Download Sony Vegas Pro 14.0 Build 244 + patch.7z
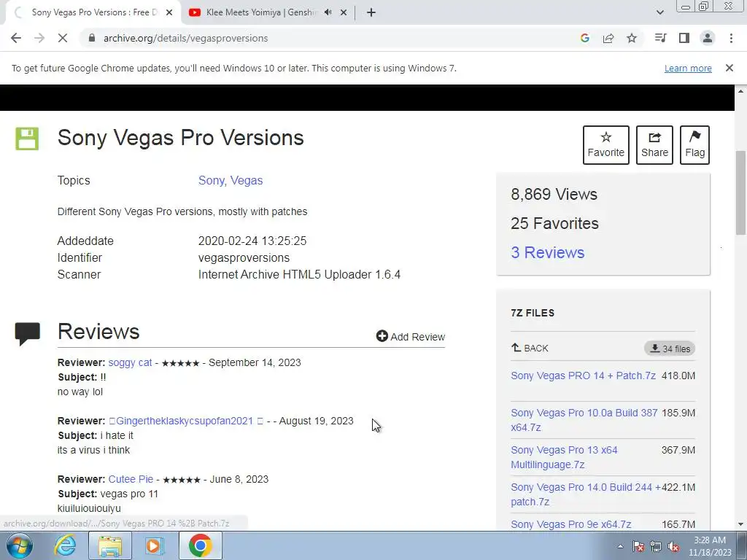747x560 pixels. click(586, 494)
